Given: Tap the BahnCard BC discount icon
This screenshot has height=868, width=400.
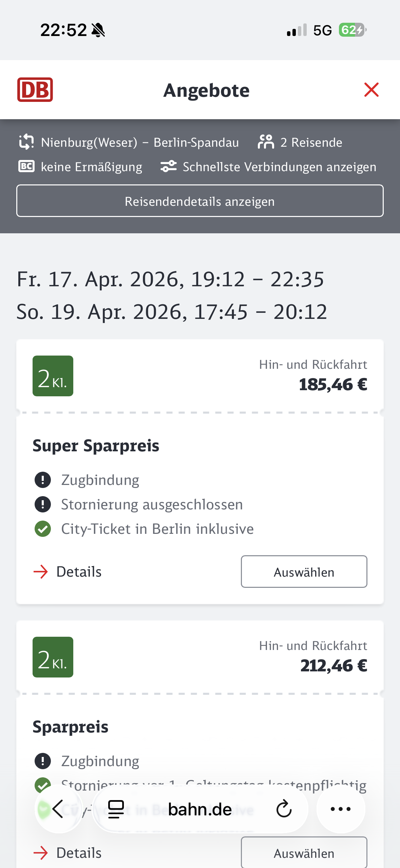Looking at the screenshot, I should coord(26,166).
